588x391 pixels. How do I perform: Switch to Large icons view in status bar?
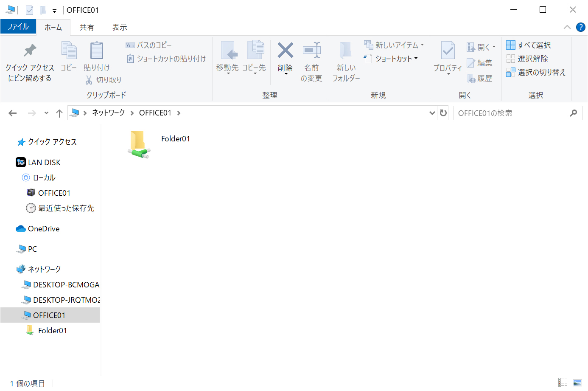[577, 383]
